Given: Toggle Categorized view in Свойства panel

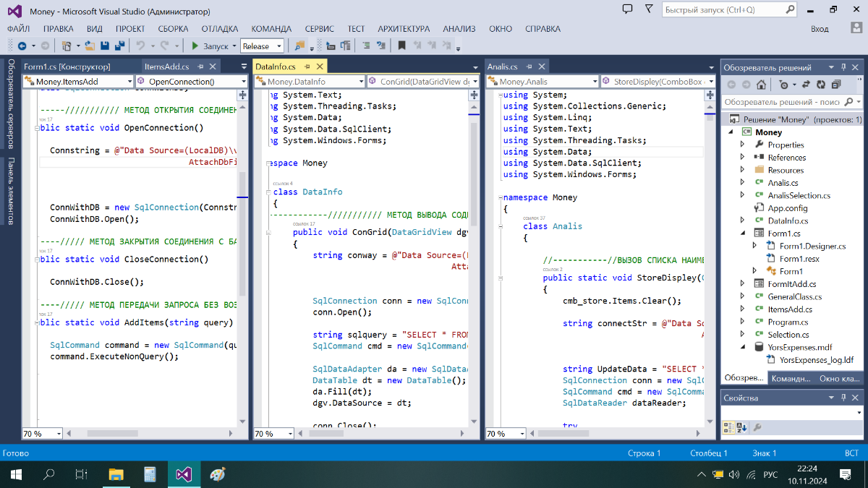Looking at the screenshot, I should click(x=729, y=427).
